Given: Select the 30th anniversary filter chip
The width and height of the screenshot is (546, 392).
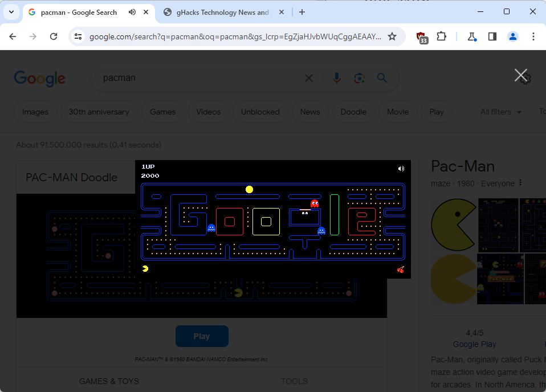Looking at the screenshot, I should tap(99, 112).
